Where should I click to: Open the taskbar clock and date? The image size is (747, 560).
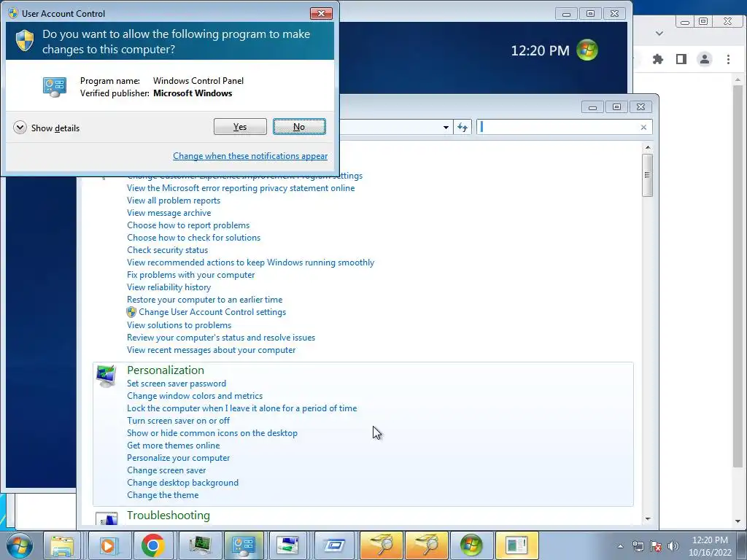[710, 546]
